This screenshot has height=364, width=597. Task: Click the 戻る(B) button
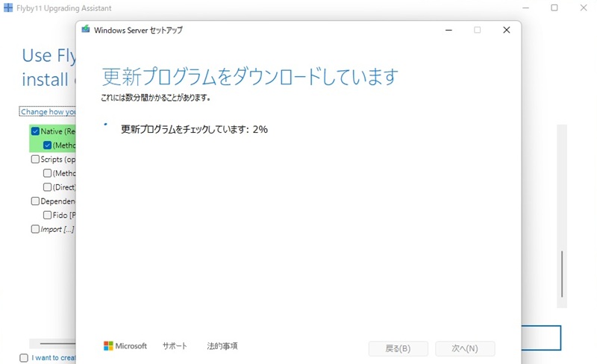click(x=398, y=348)
